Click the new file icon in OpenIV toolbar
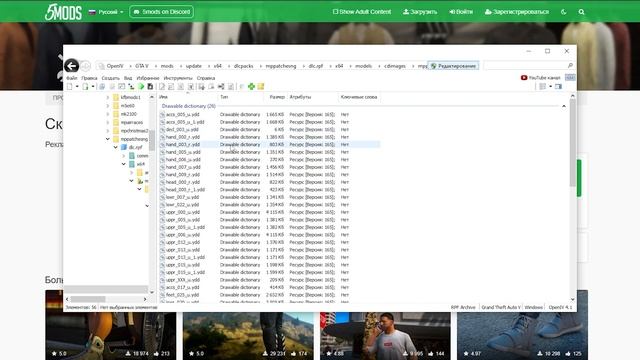Viewport: 640px width, 360px height. click(x=70, y=87)
